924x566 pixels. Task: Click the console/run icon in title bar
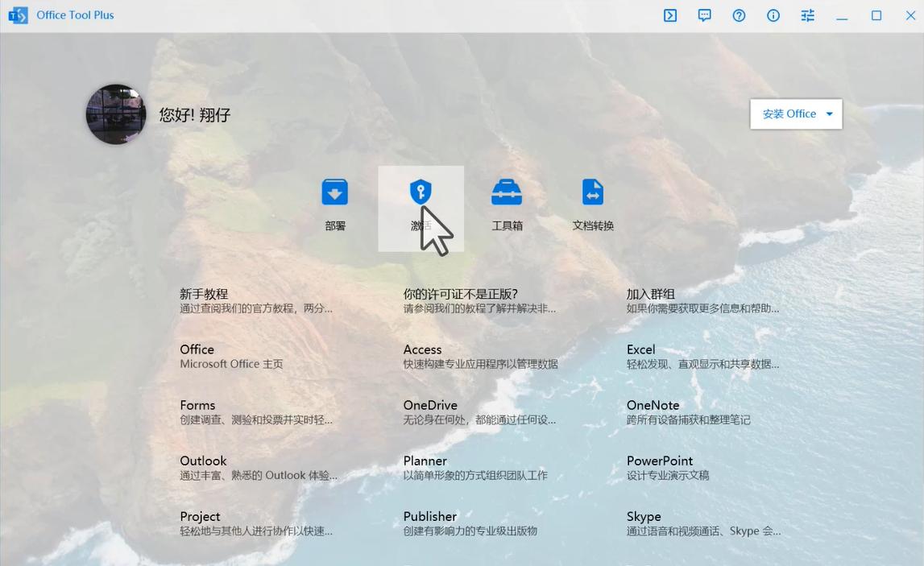click(x=669, y=15)
